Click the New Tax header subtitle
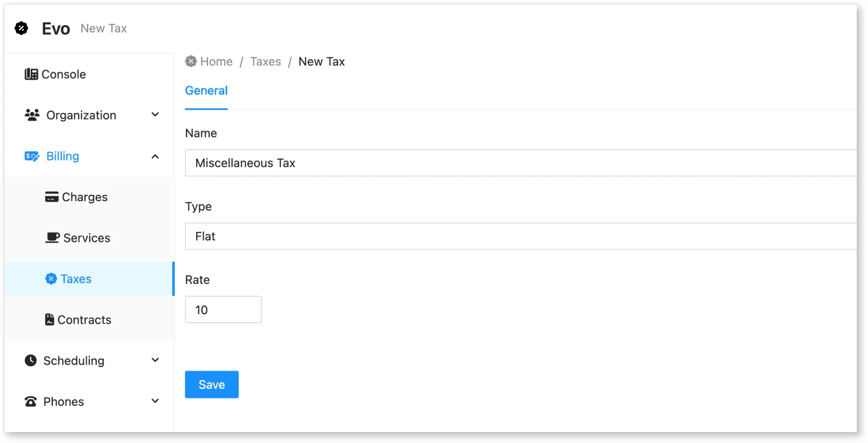This screenshot has width=868, height=443. tap(104, 28)
